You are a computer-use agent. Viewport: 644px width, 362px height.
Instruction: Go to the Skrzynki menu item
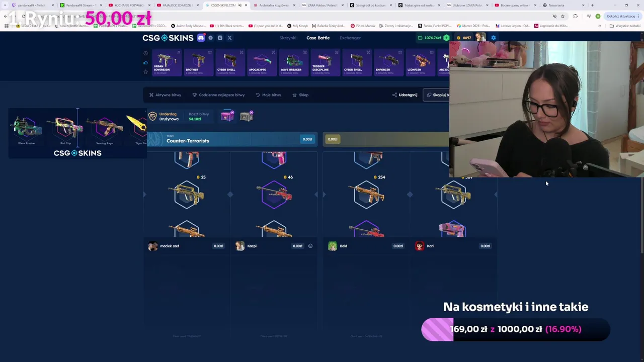pyautogui.click(x=288, y=38)
